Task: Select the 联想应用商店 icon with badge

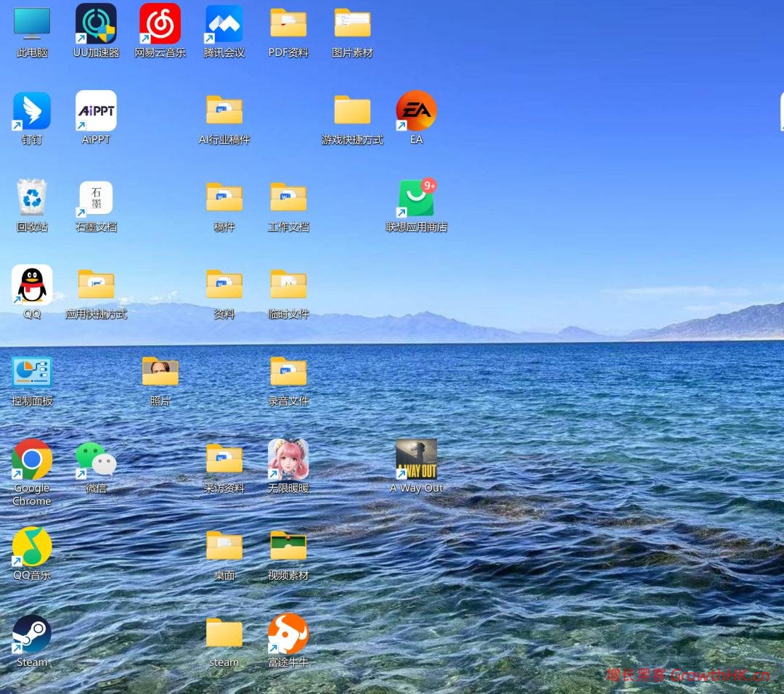Action: pos(416,198)
